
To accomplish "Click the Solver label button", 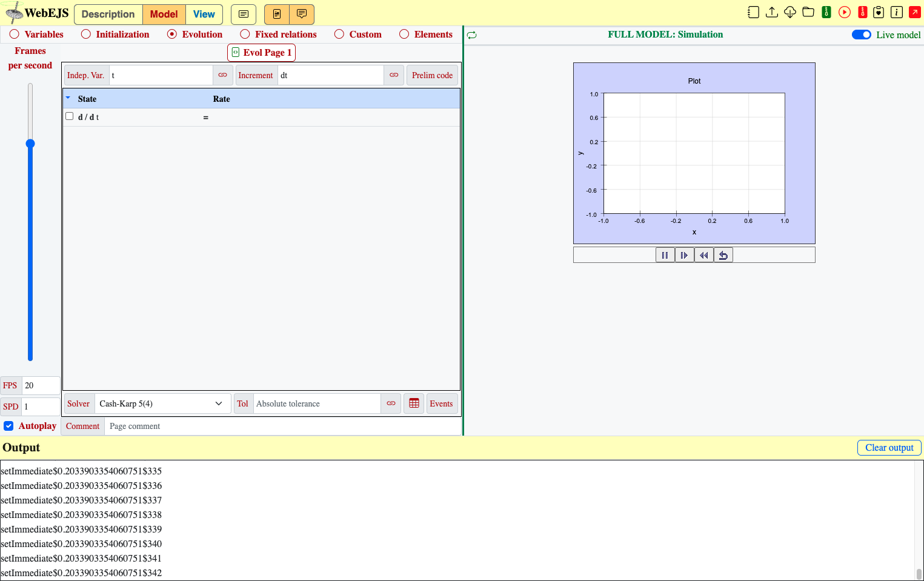I will click(x=79, y=403).
